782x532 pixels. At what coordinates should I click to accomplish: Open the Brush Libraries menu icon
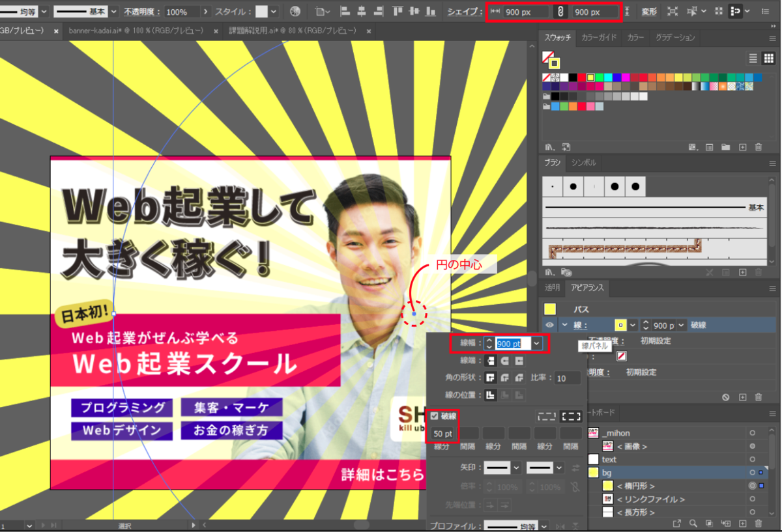[x=549, y=272]
